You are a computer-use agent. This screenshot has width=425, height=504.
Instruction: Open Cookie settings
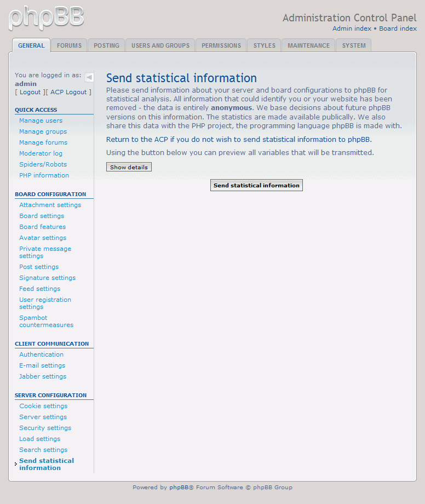(x=43, y=406)
